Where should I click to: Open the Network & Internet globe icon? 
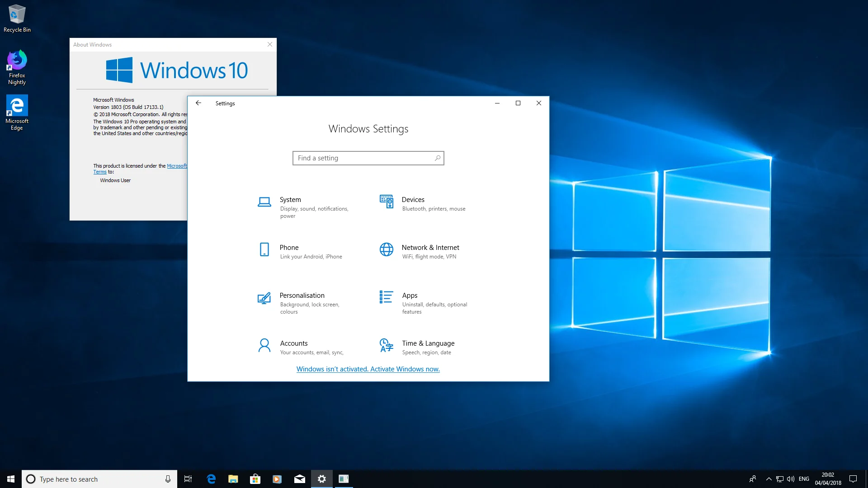[x=387, y=249]
